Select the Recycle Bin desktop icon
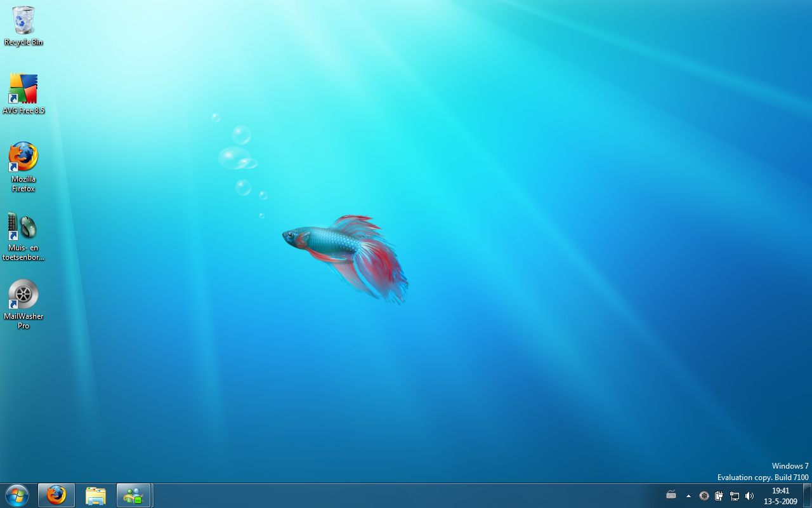Screen dimensions: 812x508 [23, 25]
